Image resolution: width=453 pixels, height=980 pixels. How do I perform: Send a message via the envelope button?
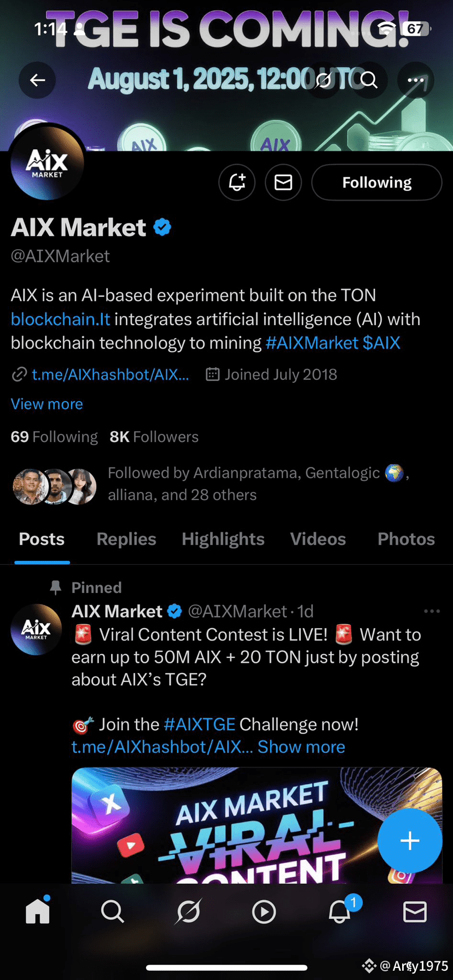[283, 182]
